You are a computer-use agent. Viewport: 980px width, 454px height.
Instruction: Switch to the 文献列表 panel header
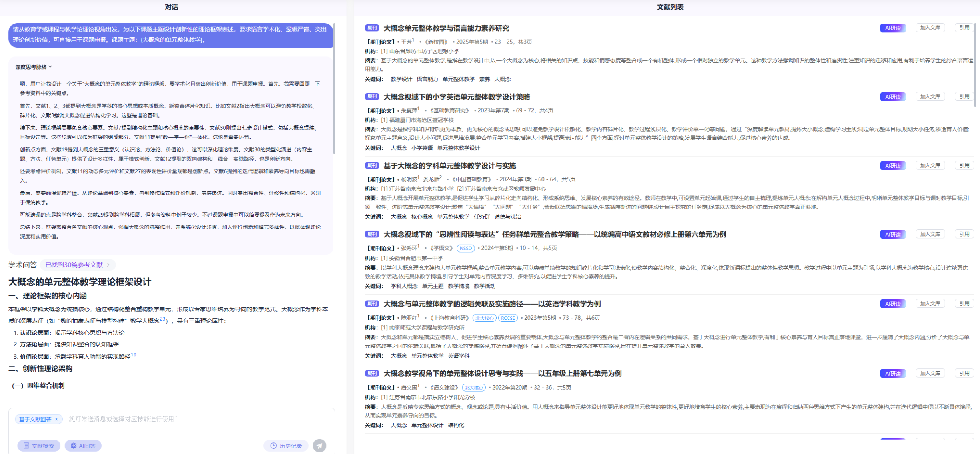click(x=670, y=7)
